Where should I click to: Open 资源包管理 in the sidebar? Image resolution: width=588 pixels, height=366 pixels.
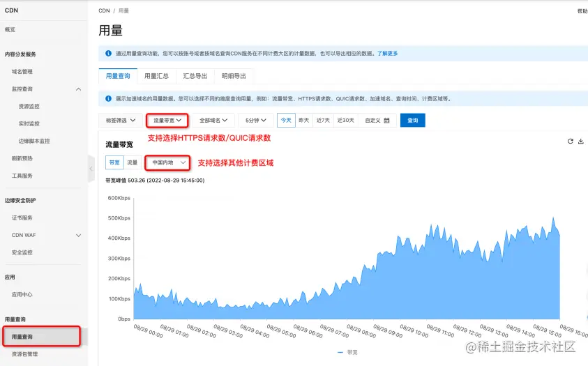24,354
